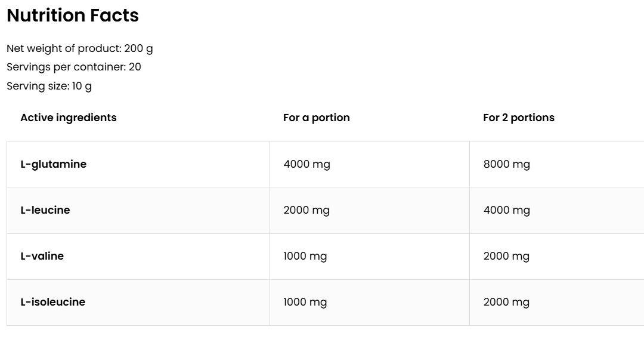Viewport: 644px width, 342px height.
Task: Click the 8000 mg L-glutamine value
Action: click(507, 164)
